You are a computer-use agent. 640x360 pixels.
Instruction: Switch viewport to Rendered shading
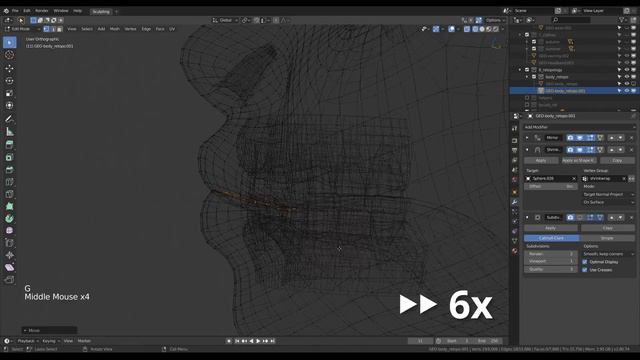(x=496, y=29)
